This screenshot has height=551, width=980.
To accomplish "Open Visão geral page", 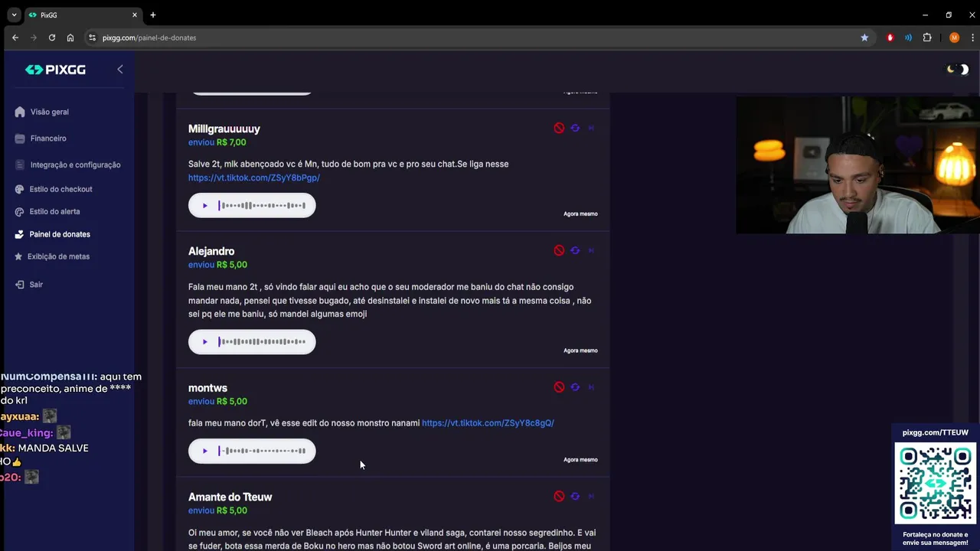I will [50, 112].
